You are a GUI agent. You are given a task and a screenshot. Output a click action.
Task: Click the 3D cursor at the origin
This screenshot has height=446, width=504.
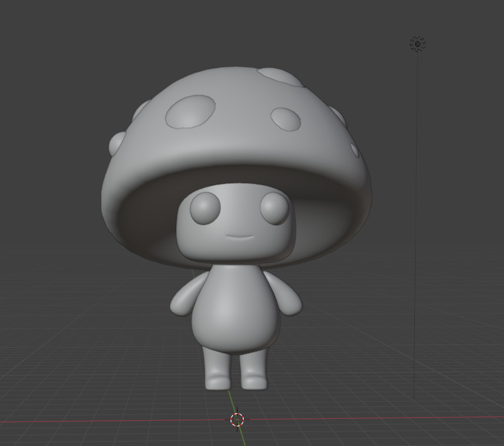click(x=237, y=419)
